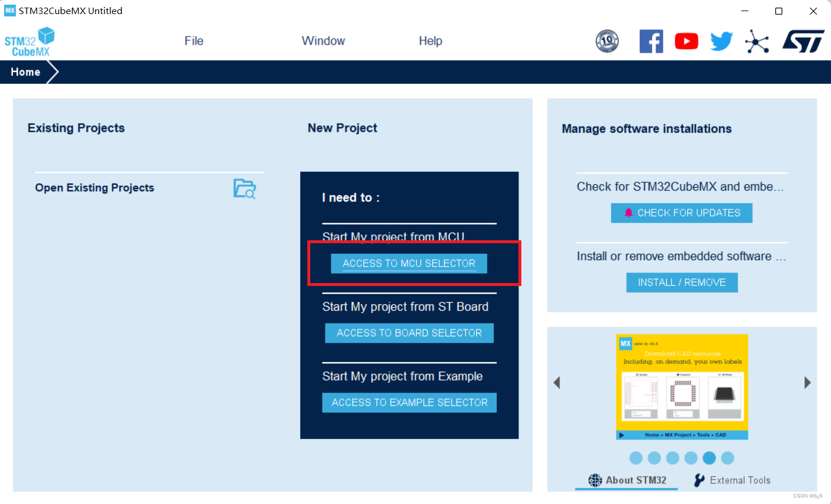Click the play arrow on banner footer
The image size is (831, 504).
point(622,435)
